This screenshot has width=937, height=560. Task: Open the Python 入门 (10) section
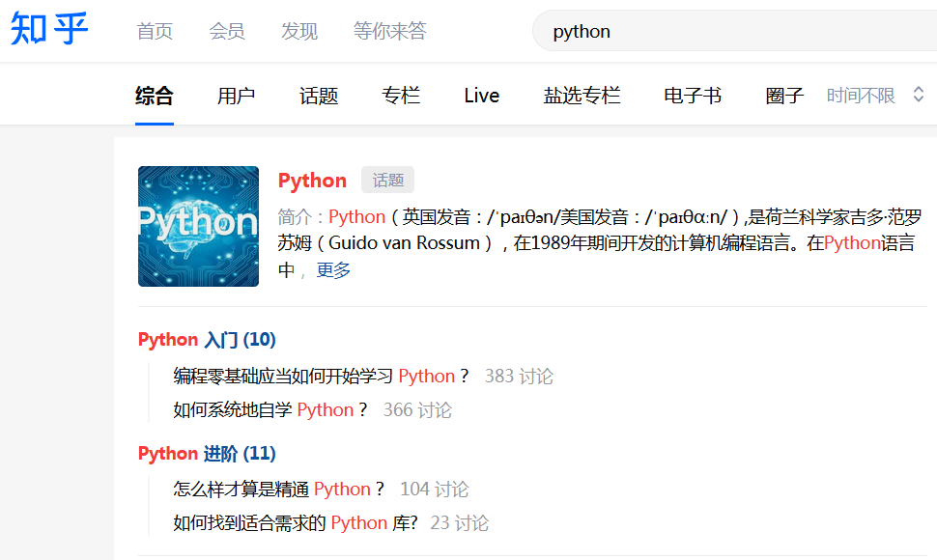tap(207, 340)
